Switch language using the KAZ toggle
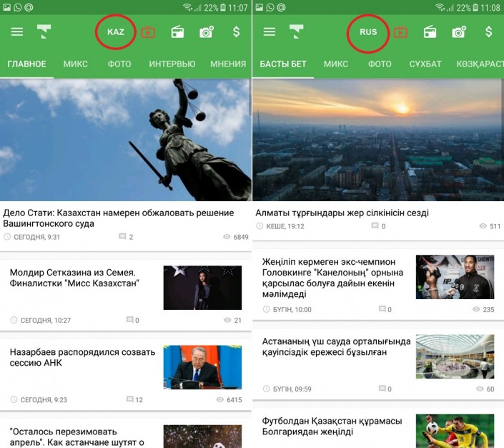 point(116,32)
